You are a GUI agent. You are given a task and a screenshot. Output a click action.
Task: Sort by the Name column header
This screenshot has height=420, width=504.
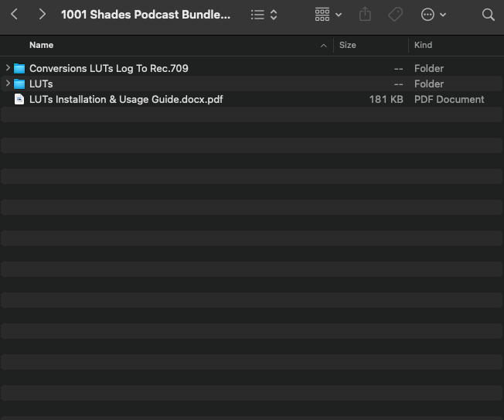tap(42, 45)
